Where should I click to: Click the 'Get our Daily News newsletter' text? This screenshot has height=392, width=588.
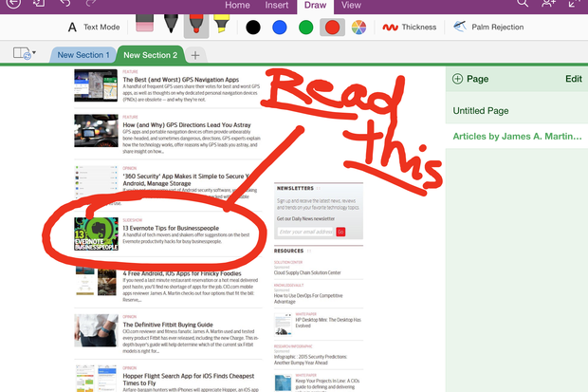click(305, 218)
